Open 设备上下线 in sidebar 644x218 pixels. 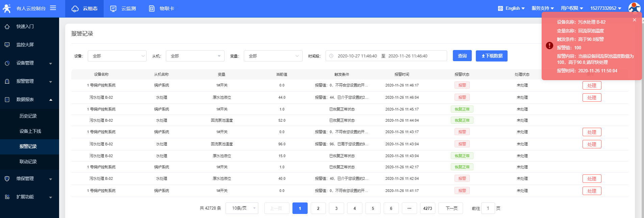coord(29,131)
